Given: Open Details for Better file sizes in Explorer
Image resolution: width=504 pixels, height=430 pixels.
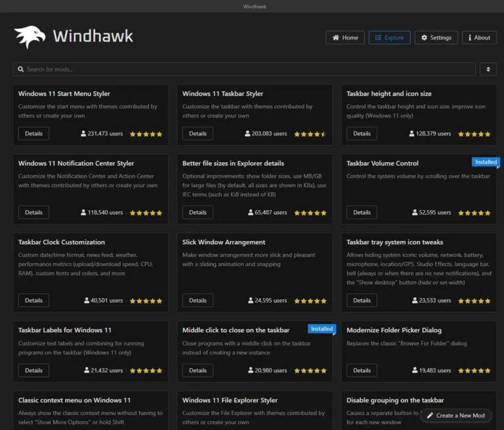Looking at the screenshot, I should tap(198, 212).
